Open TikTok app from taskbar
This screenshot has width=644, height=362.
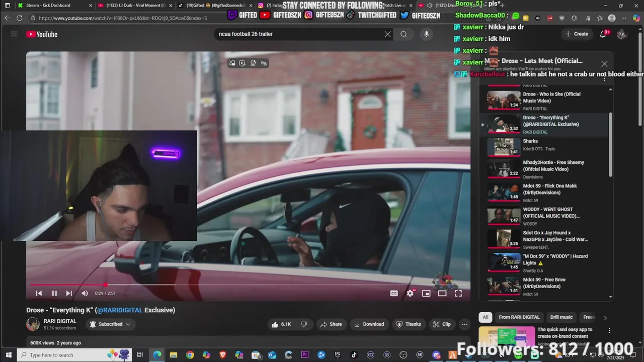coord(354,355)
